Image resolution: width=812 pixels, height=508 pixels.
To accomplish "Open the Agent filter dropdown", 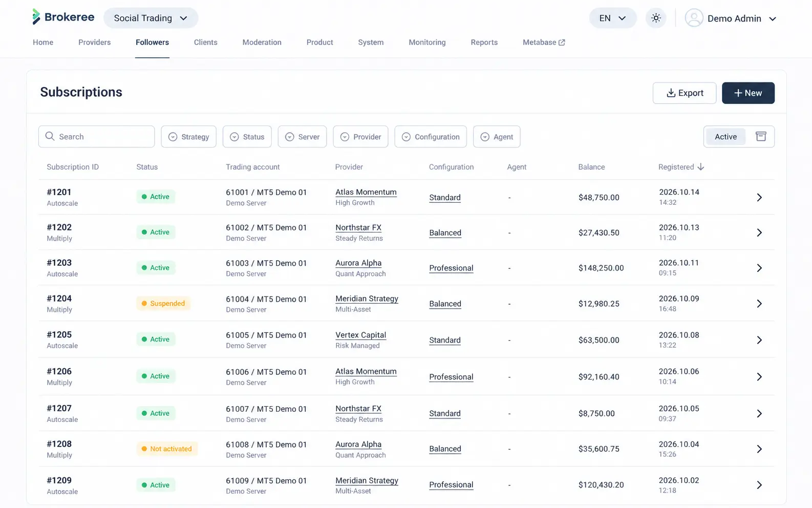I will click(497, 137).
